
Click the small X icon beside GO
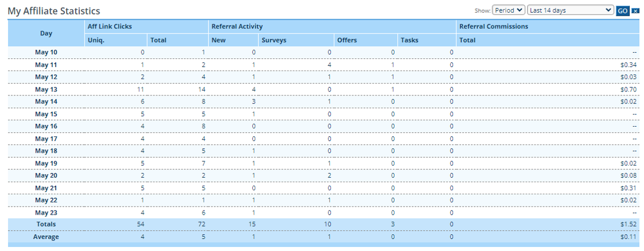pos(635,12)
